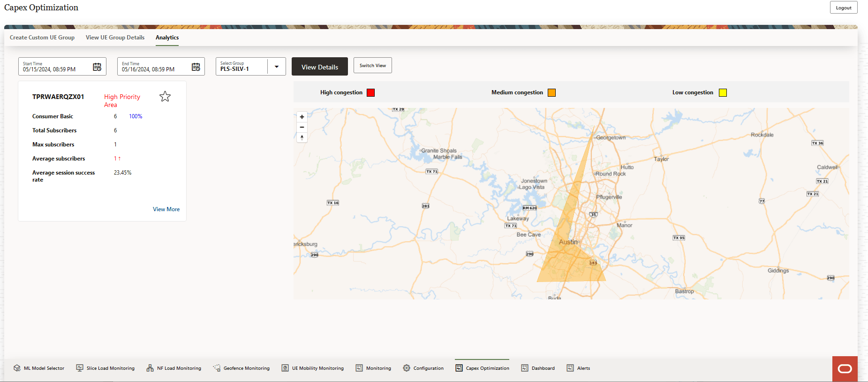The image size is (868, 382).
Task: Click the Round Rock label on the map
Action: pyautogui.click(x=611, y=174)
